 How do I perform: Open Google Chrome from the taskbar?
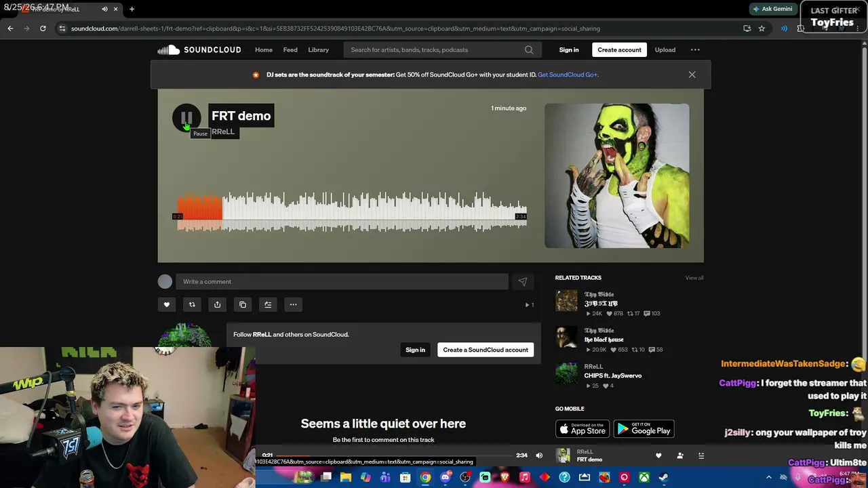tap(425, 477)
